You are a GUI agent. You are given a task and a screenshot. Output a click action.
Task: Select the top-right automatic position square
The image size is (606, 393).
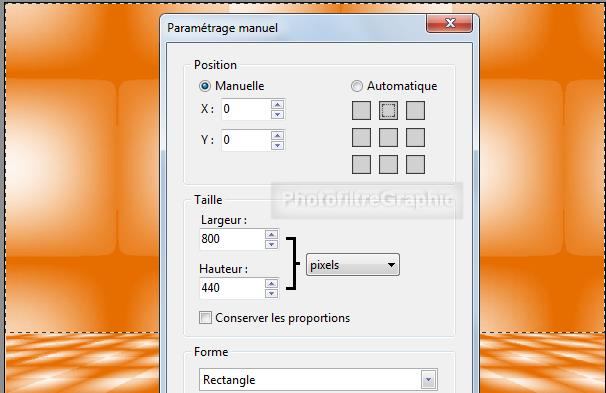415,111
